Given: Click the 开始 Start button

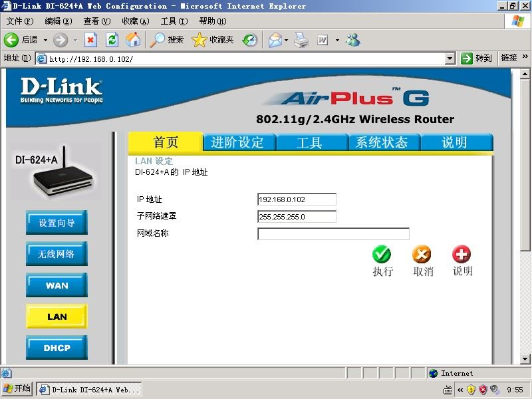Looking at the screenshot, I should click(17, 388).
